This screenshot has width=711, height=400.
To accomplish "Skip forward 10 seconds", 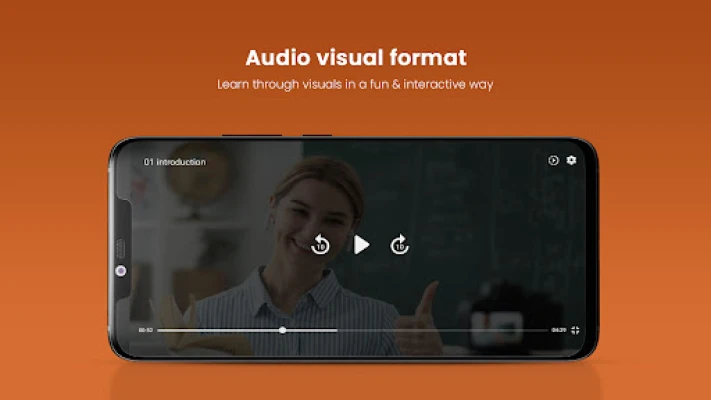I will tap(399, 244).
